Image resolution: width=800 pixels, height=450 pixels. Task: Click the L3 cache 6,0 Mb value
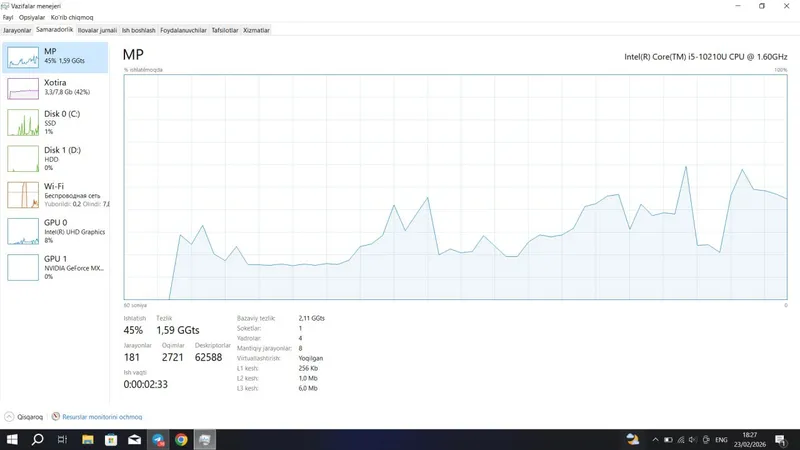point(308,388)
